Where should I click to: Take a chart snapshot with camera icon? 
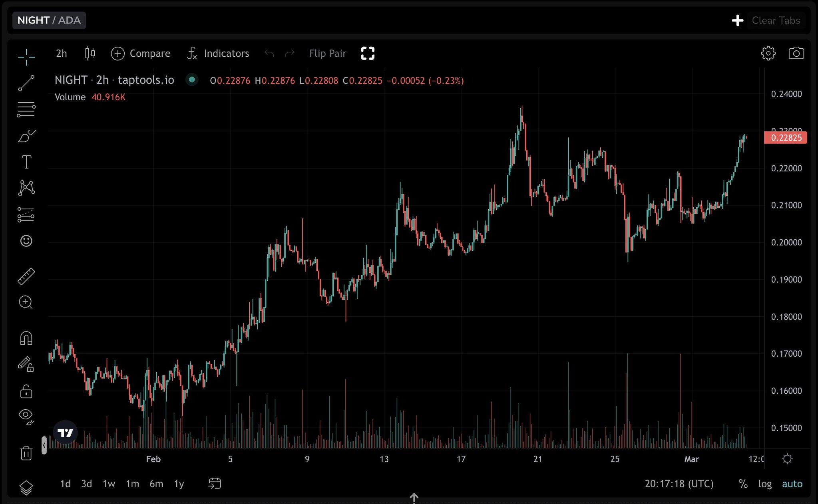coord(796,53)
